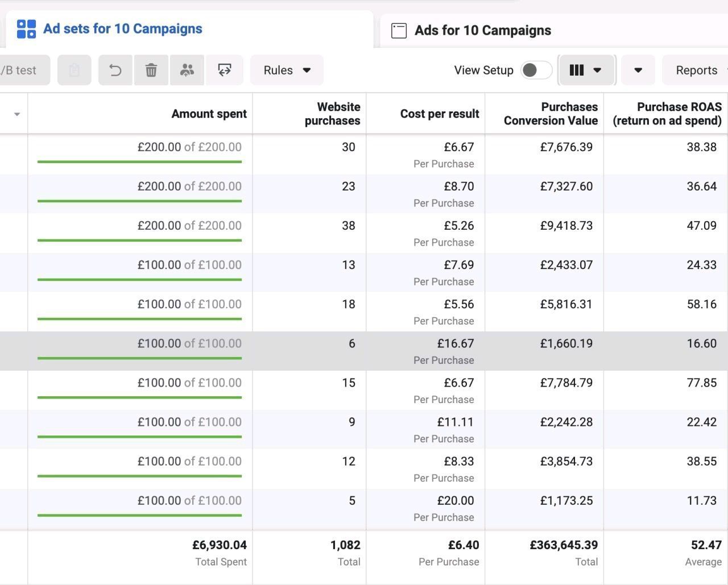The image size is (728, 585).
Task: Select Ad sets for 10 Campaigns tab
Action: (x=122, y=29)
